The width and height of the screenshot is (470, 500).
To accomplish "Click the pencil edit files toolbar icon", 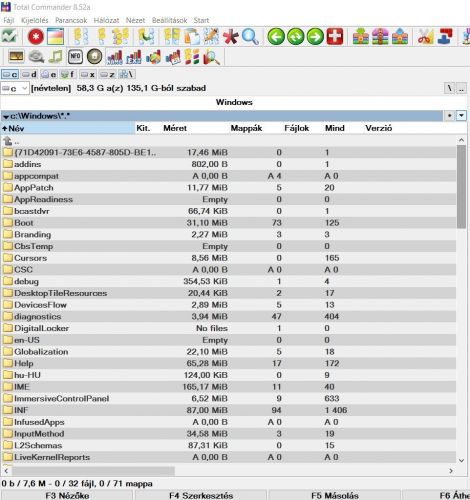I will [x=211, y=36].
